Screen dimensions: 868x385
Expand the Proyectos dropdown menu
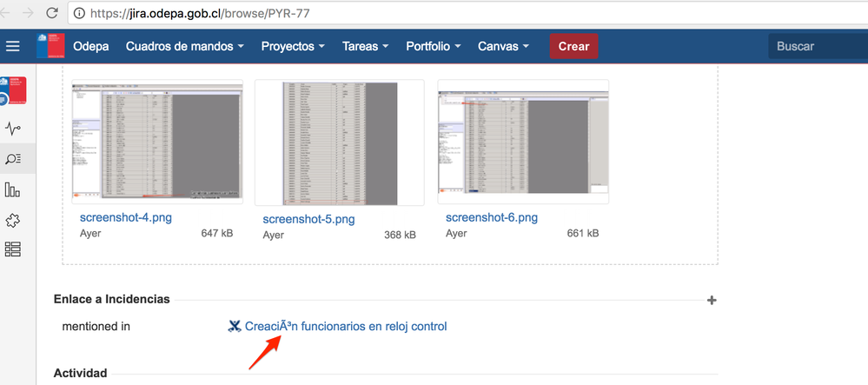point(293,46)
